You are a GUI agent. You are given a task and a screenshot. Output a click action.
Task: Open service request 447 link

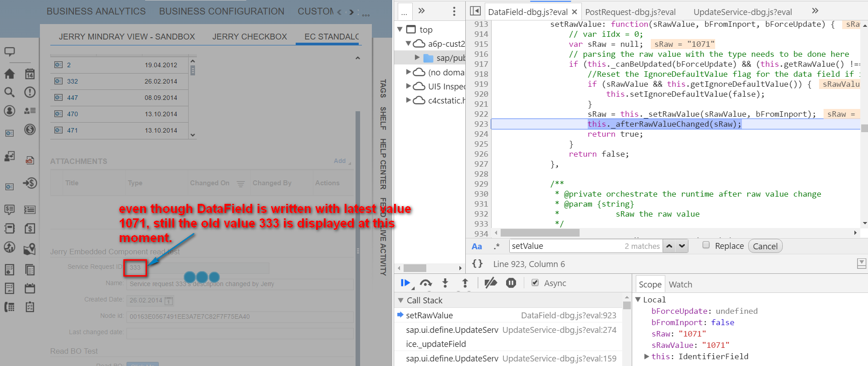(73, 98)
